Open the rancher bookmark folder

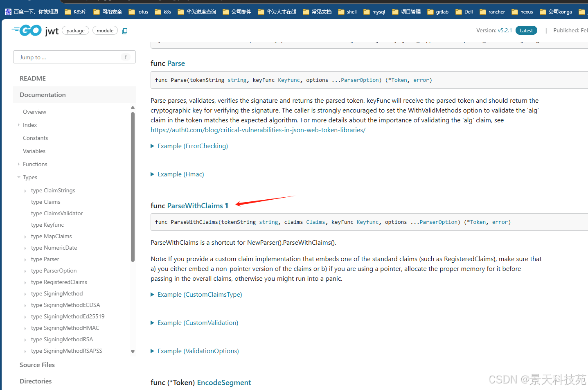click(x=492, y=12)
